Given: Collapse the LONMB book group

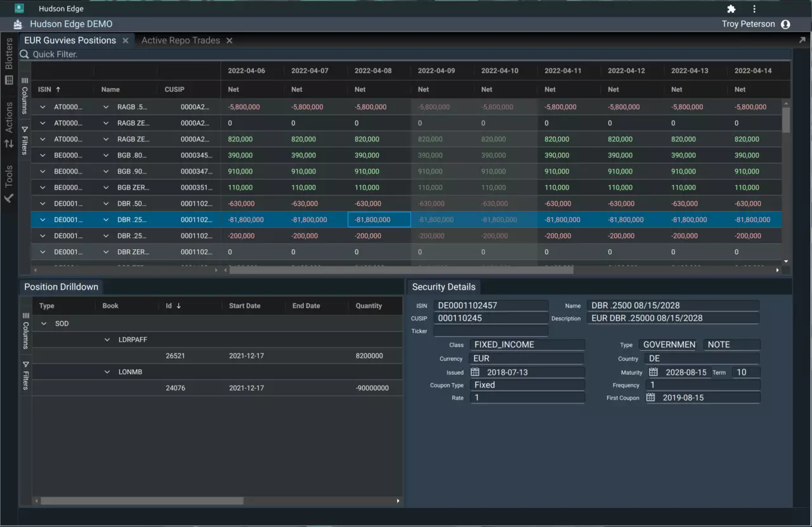Looking at the screenshot, I should pyautogui.click(x=107, y=372).
